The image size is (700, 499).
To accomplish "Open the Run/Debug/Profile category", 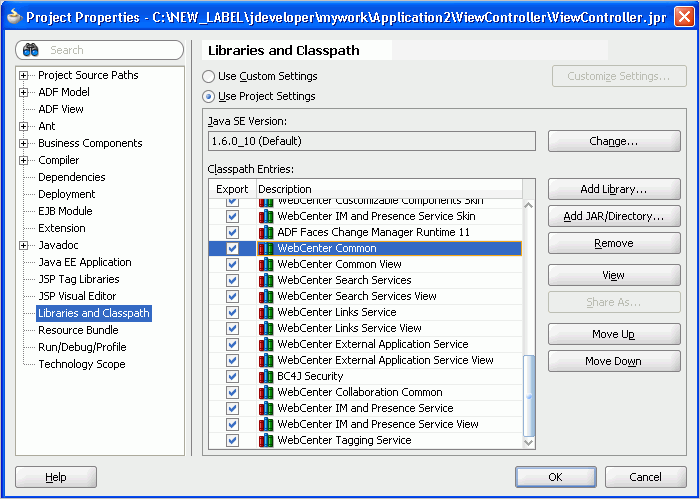I will 82,347.
